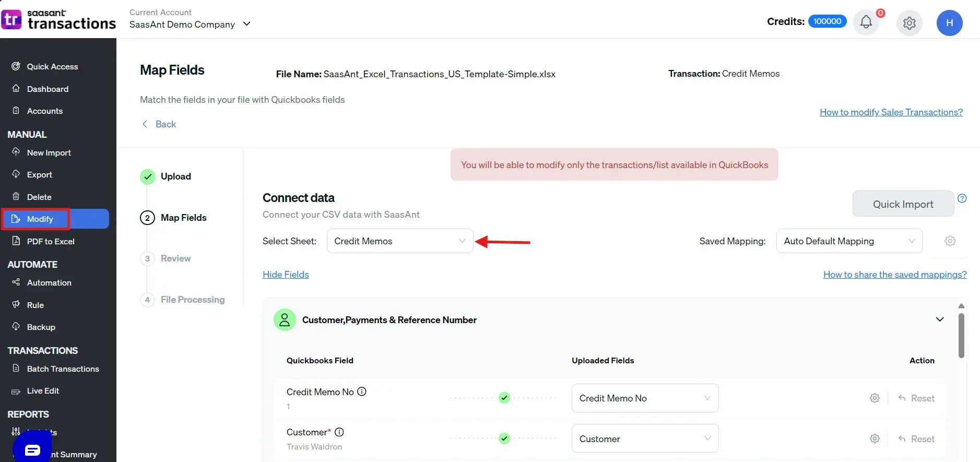
Task: Select Modify in sidebar
Action: coord(55,219)
